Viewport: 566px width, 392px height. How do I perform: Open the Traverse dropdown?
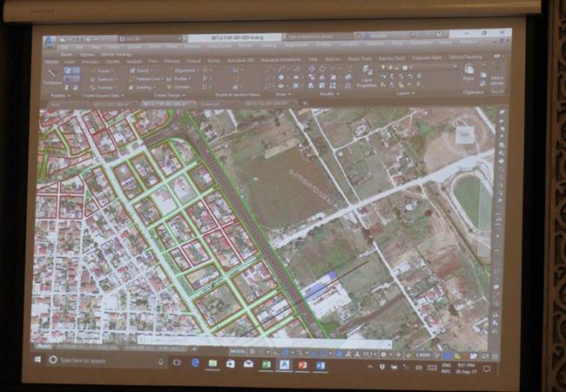pos(104,88)
